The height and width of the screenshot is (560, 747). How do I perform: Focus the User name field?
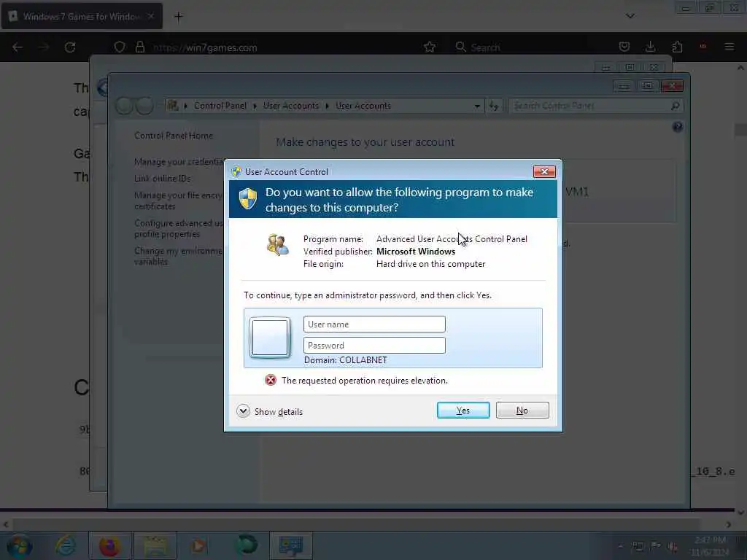(x=374, y=324)
